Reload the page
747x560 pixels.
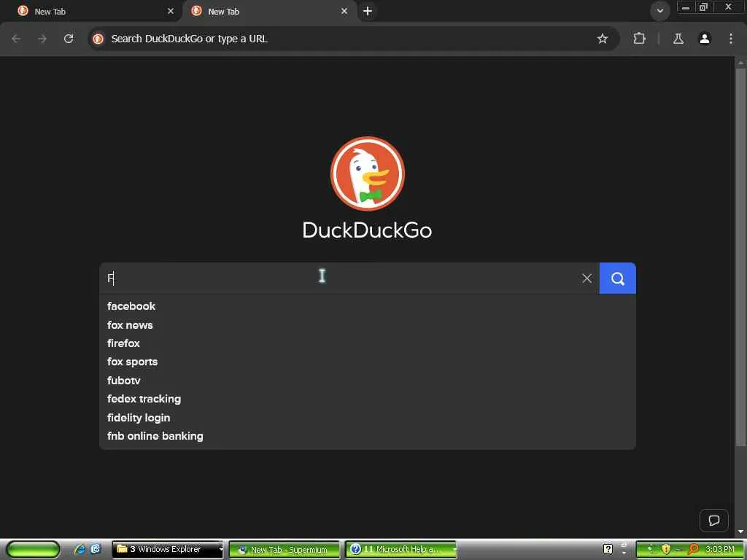point(69,39)
